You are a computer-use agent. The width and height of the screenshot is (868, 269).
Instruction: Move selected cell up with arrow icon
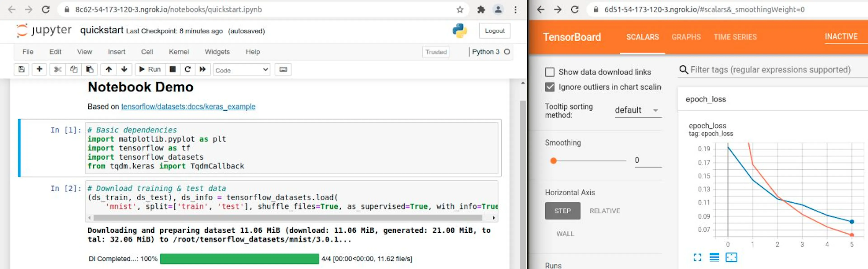108,69
